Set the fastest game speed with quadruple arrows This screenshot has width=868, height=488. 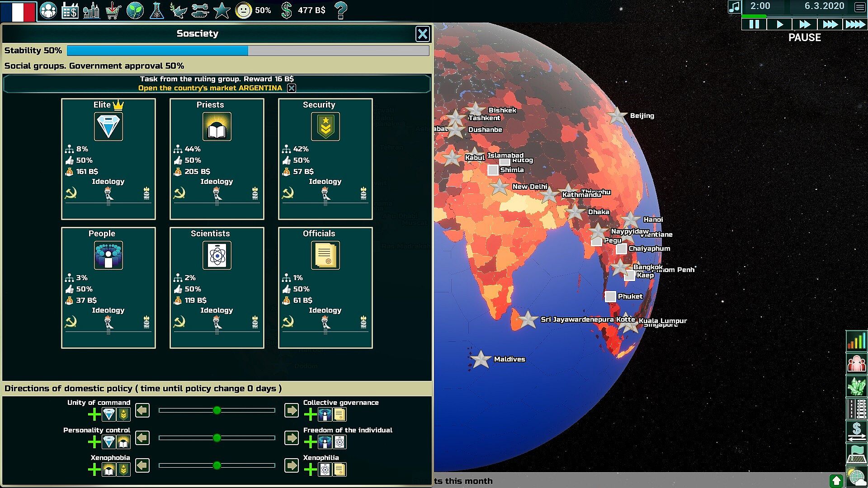855,24
